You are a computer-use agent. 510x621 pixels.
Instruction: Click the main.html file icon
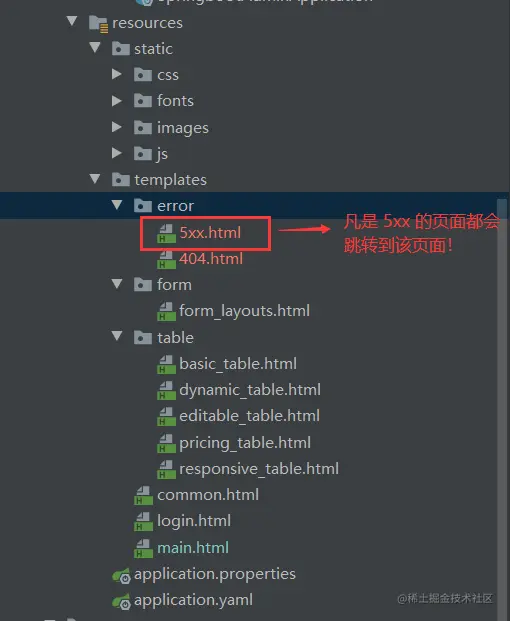point(143,549)
